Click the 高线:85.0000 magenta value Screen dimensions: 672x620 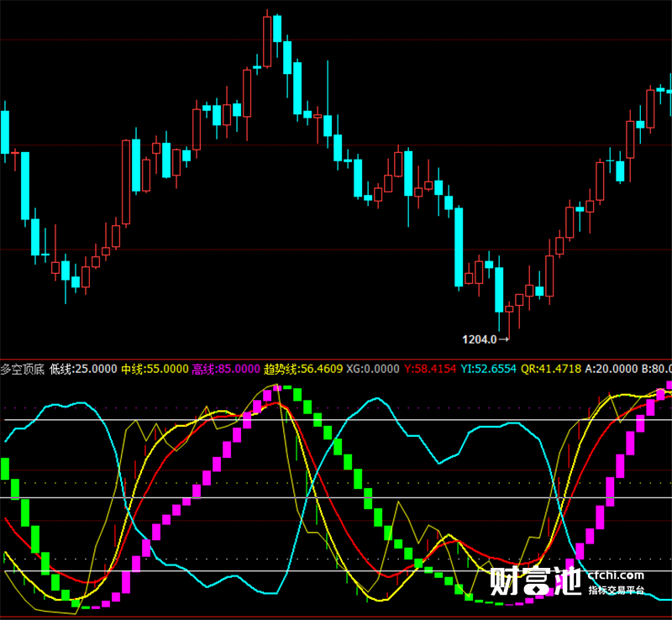[x=226, y=369]
